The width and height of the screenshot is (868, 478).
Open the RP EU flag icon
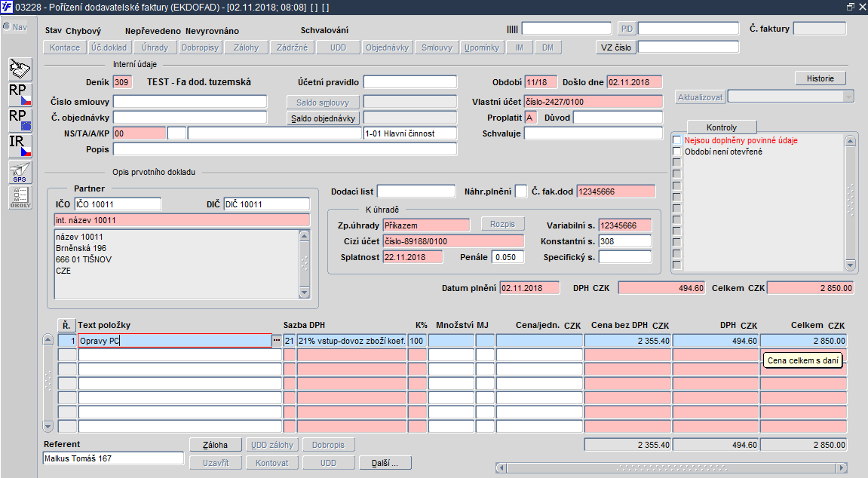[x=20, y=121]
